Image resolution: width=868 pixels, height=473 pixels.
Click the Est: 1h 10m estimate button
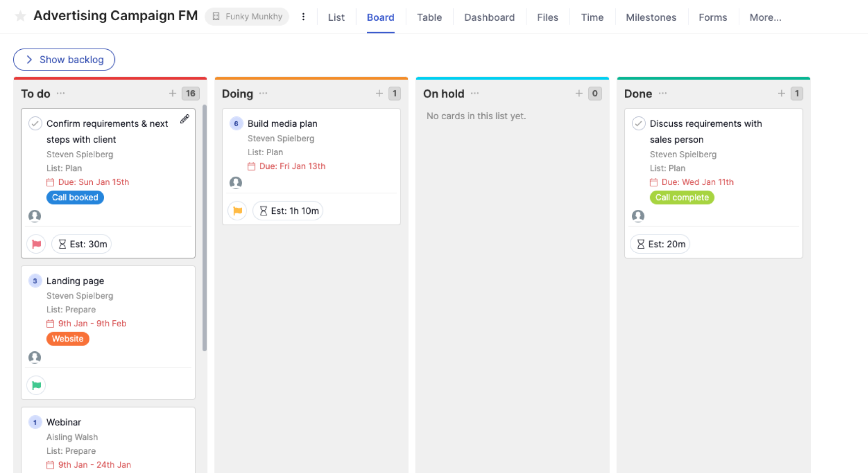click(x=288, y=211)
